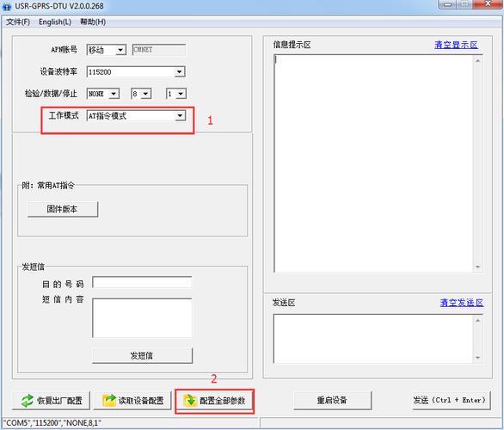Click the USR-GPRS-DTU app icon in the title bar

(7, 6)
